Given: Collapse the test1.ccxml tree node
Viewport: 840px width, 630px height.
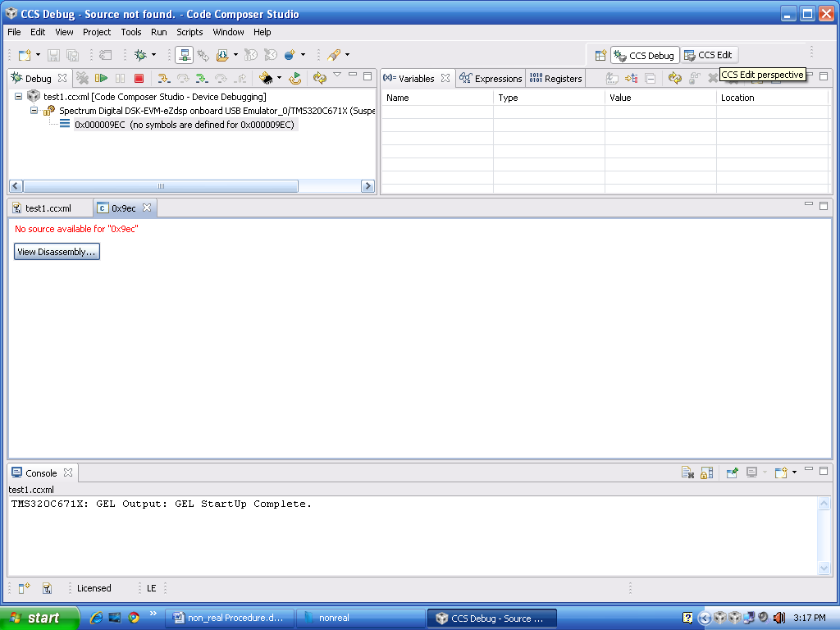Looking at the screenshot, I should (18, 97).
